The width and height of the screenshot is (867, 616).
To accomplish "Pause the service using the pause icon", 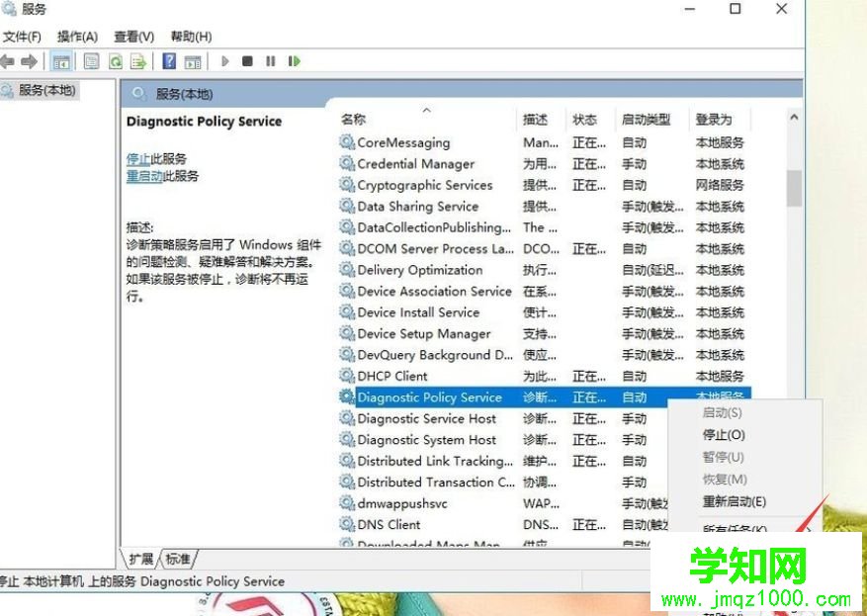I will pyautogui.click(x=270, y=60).
